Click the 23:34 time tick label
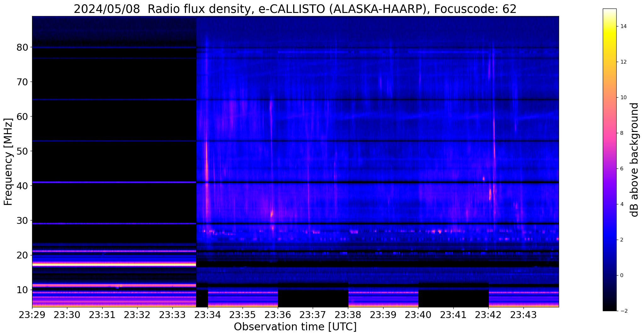 click(207, 315)
